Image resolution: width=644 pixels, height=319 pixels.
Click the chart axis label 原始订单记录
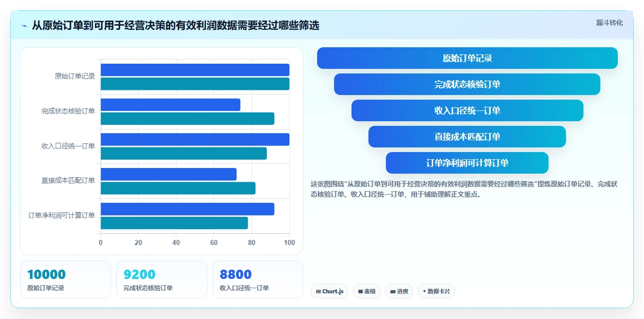75,76
